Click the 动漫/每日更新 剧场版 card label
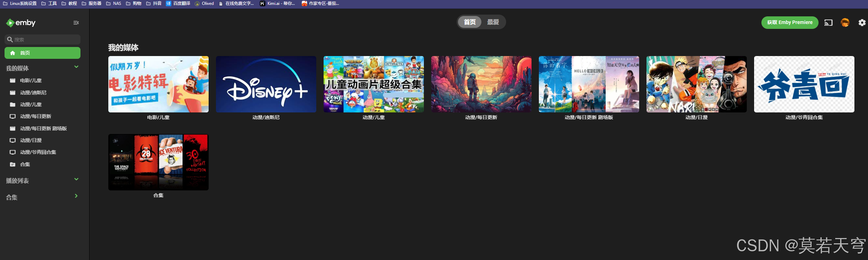 (x=589, y=117)
